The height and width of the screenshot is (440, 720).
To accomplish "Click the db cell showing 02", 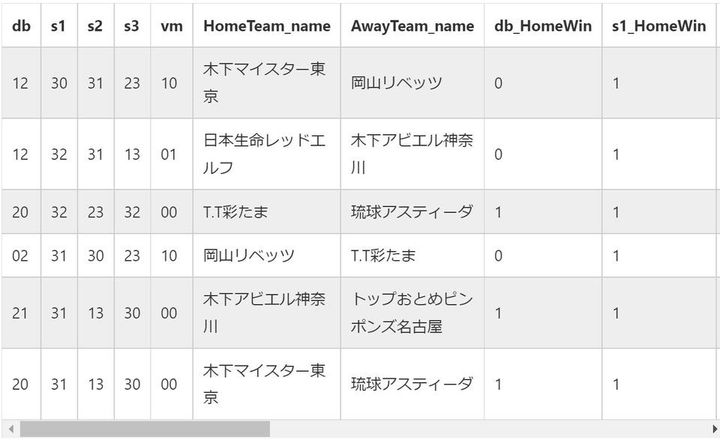I will [x=20, y=256].
